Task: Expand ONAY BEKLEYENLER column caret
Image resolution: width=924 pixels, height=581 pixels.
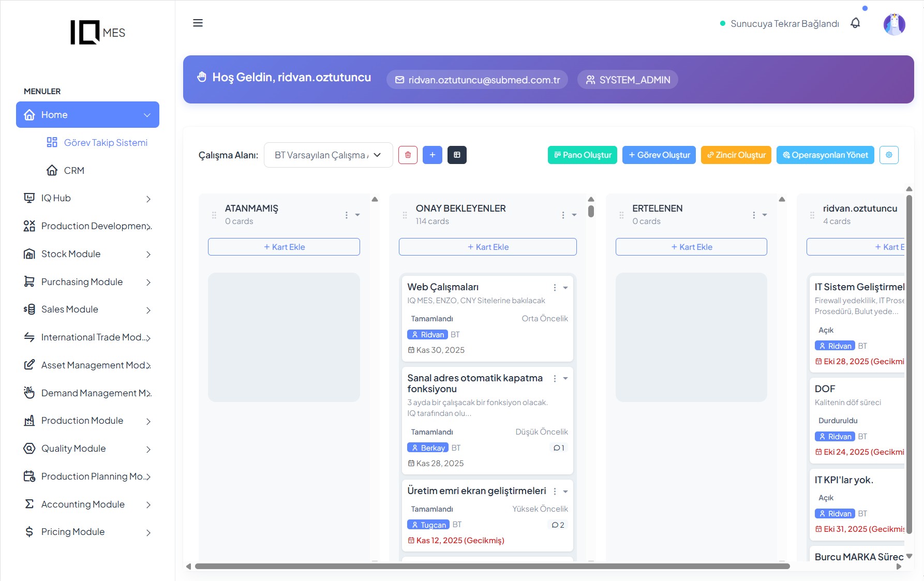Action: tap(574, 215)
